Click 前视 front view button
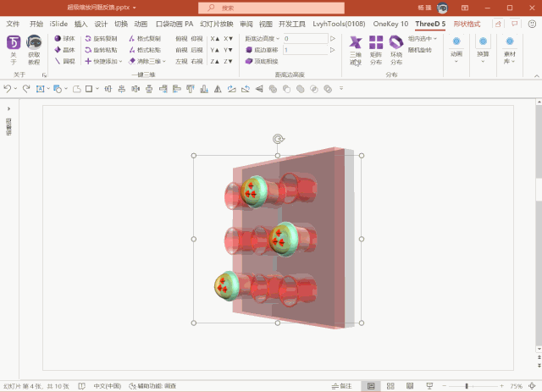This screenshot has width=542, height=392. pyautogui.click(x=181, y=50)
